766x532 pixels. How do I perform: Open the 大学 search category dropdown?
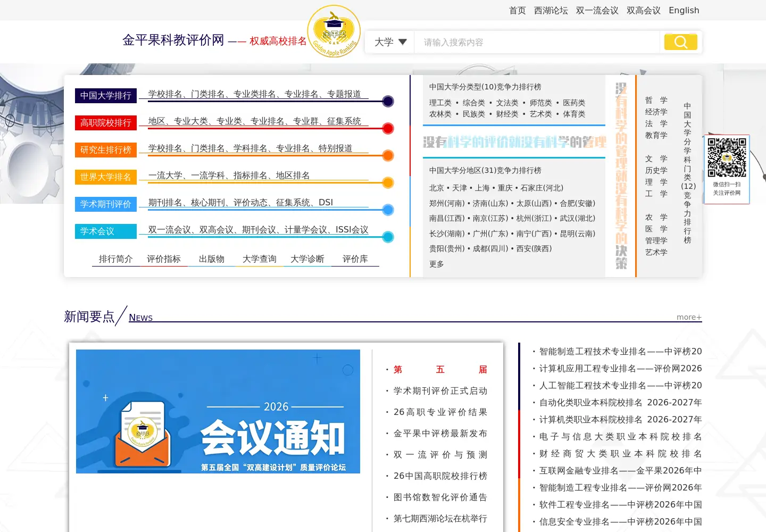pos(390,42)
